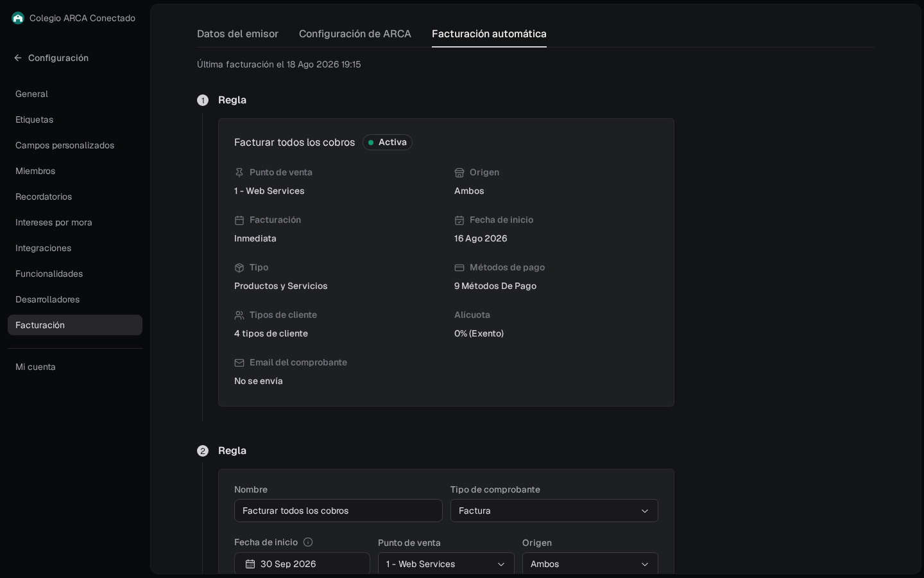924x578 pixels.
Task: Open Mi cuenta in the sidebar
Action: pos(75,367)
